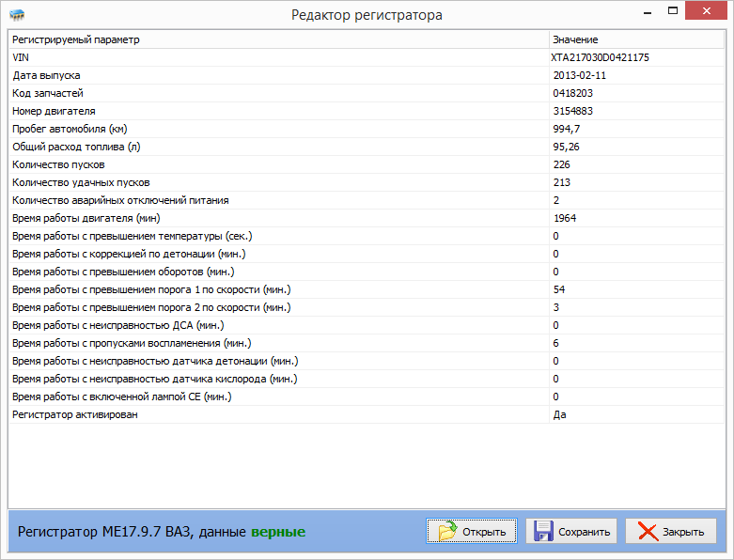Viewport: 734px width, 560px height.
Task: Click the Общий расход топлива value 95,26
Action: [x=566, y=147]
